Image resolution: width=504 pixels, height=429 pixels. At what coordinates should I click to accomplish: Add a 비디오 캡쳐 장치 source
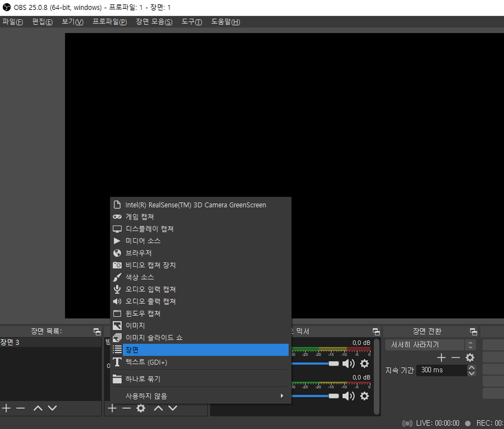click(x=200, y=265)
